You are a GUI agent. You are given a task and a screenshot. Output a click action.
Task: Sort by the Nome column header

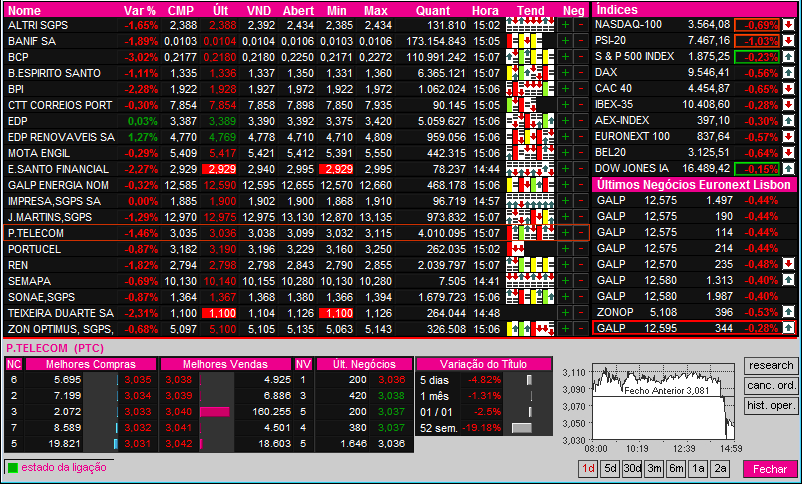24,10
